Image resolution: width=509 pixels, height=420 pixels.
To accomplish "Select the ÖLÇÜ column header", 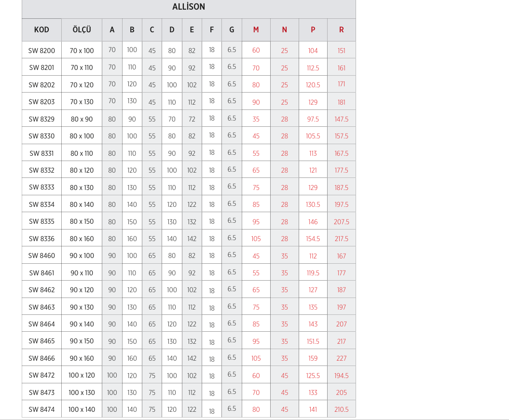I will (82, 30).
